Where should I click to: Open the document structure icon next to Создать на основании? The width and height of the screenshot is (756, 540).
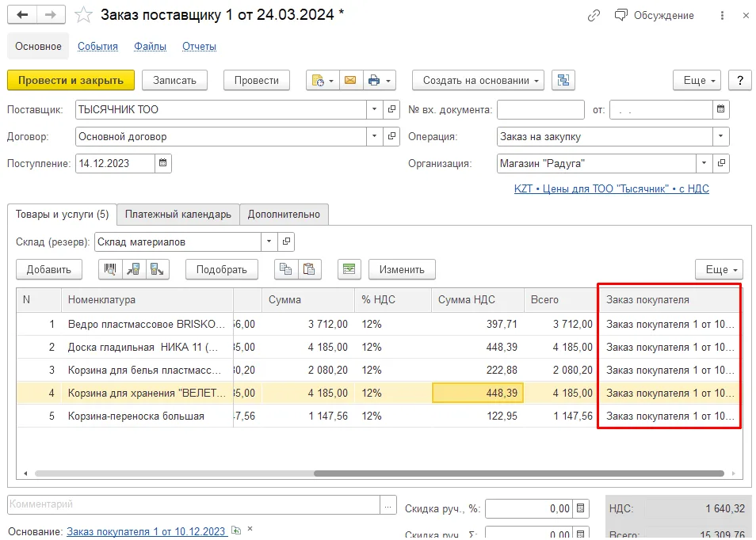563,81
